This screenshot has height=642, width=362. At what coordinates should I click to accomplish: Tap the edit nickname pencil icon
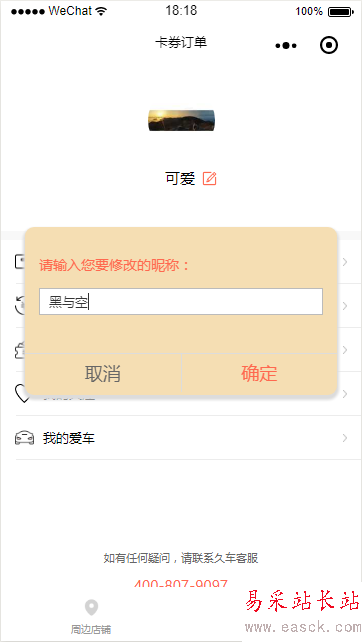click(x=209, y=179)
